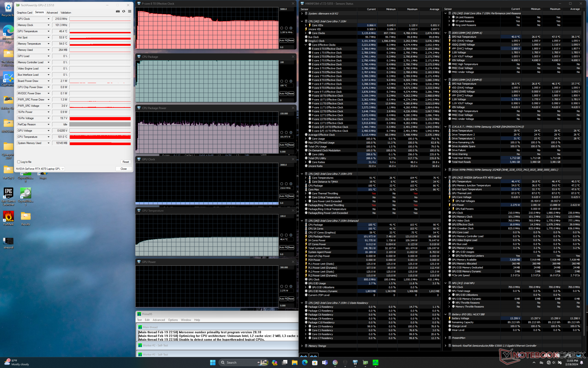Image resolution: width=588 pixels, height=368 pixels.
Task: Switch to the Validation tab in GPU-Z
Action: coord(66,13)
